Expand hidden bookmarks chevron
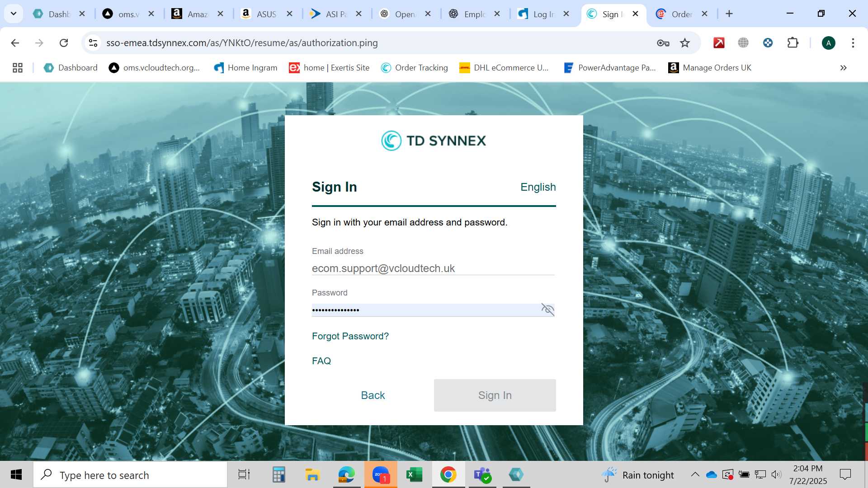Screen dimensions: 868x488 843,68
